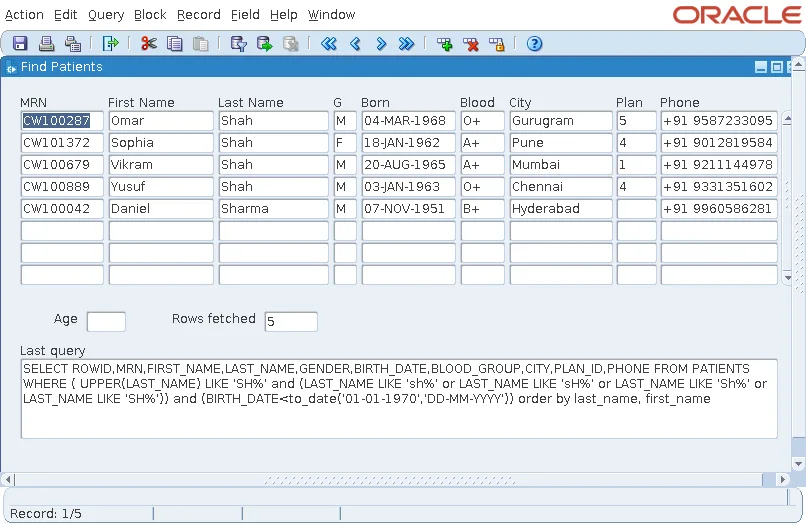806x529 pixels.
Task: Click the Copy icon
Action: pos(175,44)
